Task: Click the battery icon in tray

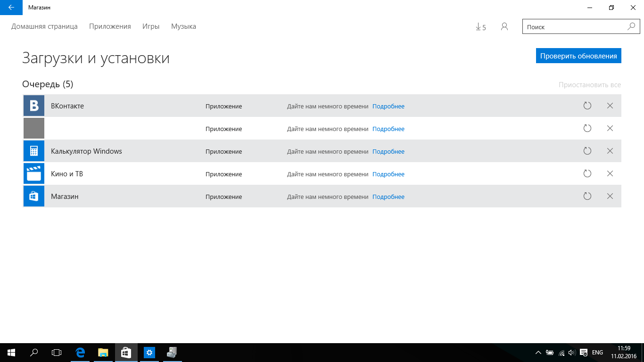Action: point(550,353)
